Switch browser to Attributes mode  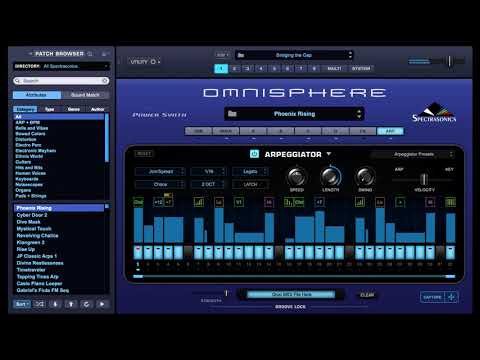[x=37, y=95]
